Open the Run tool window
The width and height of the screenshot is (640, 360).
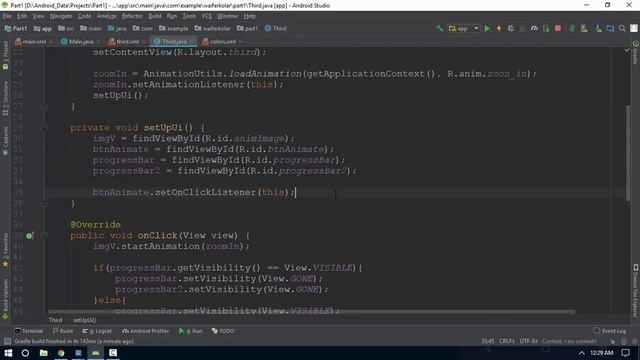(191, 331)
